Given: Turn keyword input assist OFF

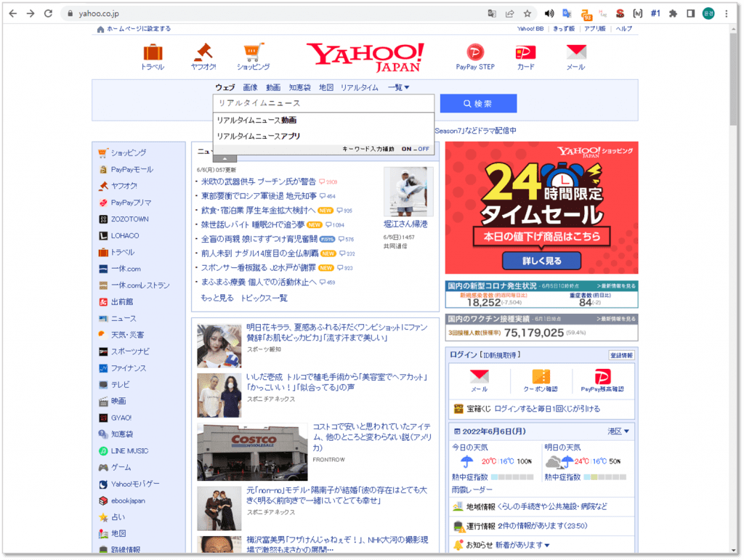Looking at the screenshot, I should [x=424, y=149].
